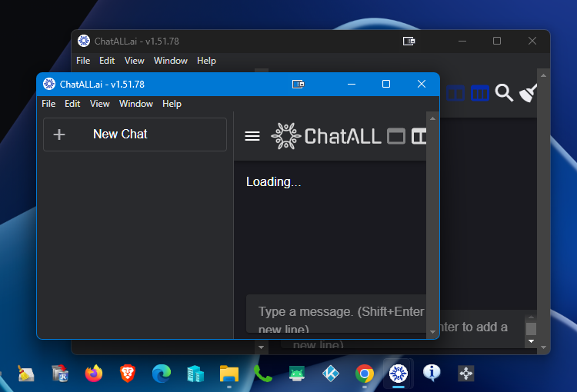This screenshot has width=577, height=392.
Task: Maximize the back ChatALL window
Action: pos(497,41)
